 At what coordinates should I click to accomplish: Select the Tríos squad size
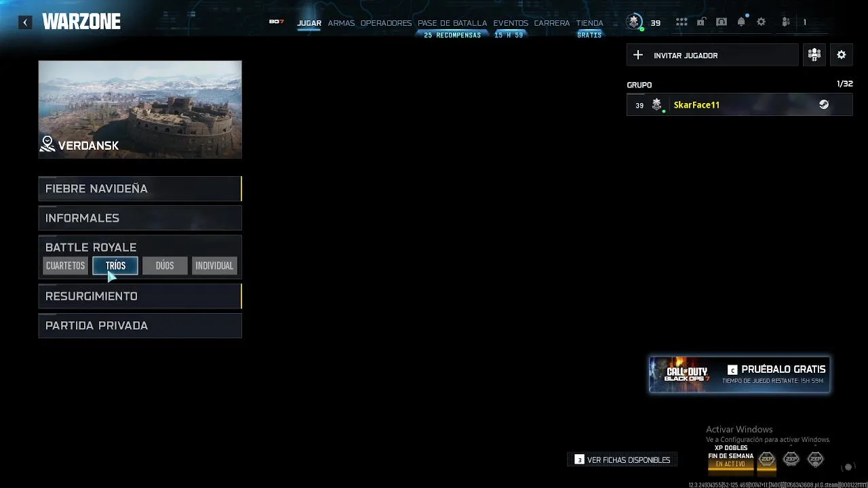click(115, 266)
